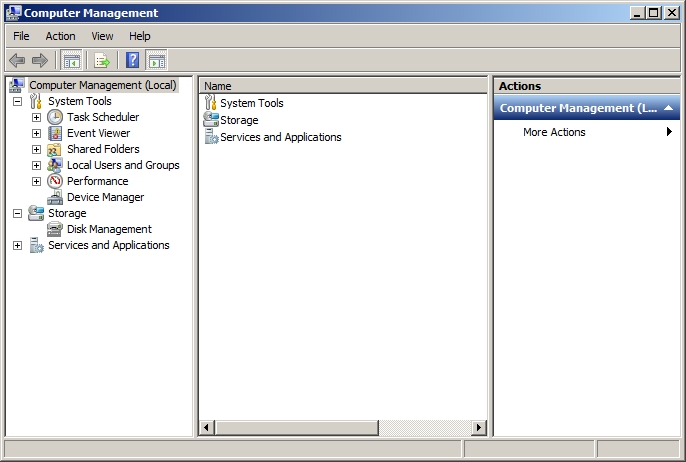Click the Storage icon in tree
Screen dimensions: 686x462
pos(36,213)
